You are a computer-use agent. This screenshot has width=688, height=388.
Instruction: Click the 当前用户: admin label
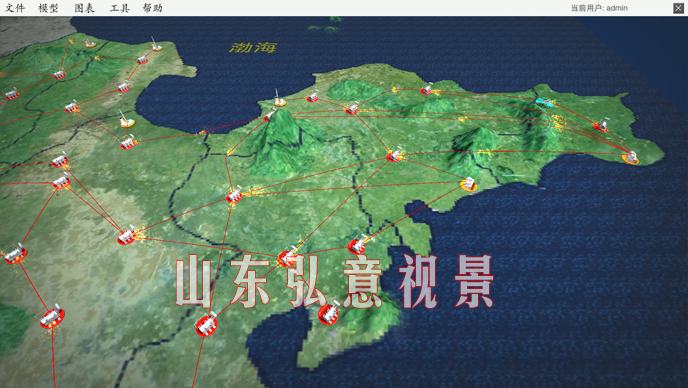[599, 8]
